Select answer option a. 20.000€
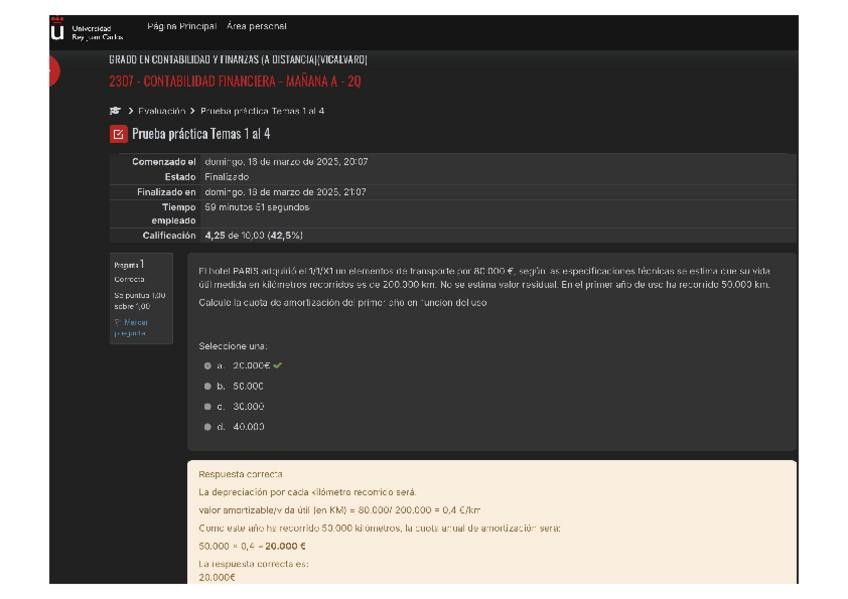This screenshot has width=848, height=599. [x=207, y=366]
